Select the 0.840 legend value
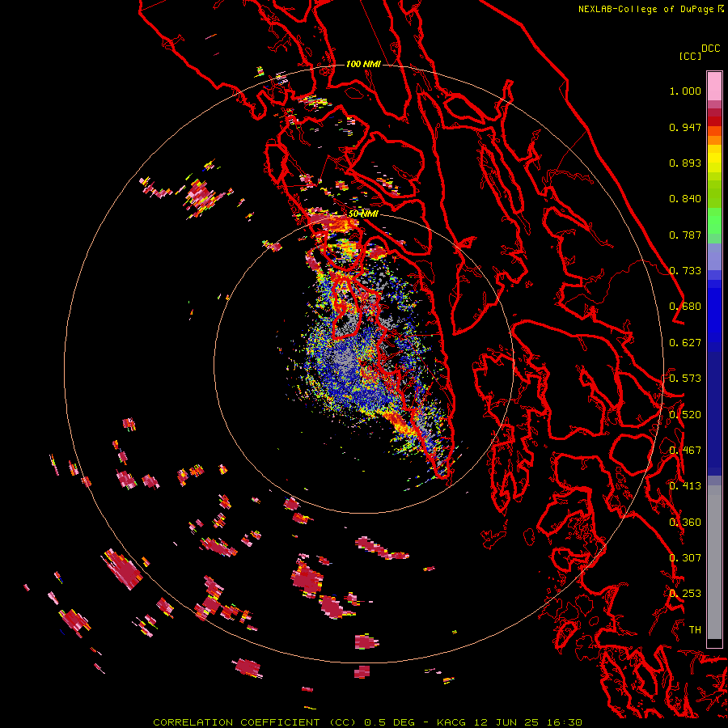This screenshot has width=728, height=728. (x=685, y=199)
